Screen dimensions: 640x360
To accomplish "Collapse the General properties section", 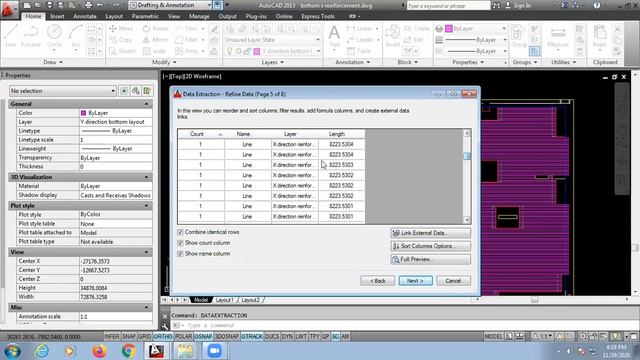I will (x=146, y=104).
